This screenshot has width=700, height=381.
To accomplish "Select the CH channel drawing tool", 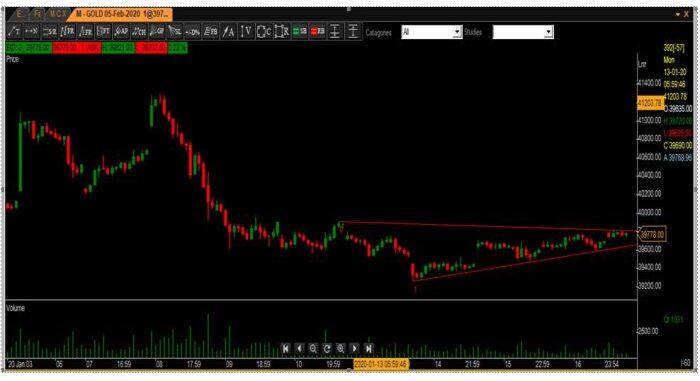I will pos(139,32).
